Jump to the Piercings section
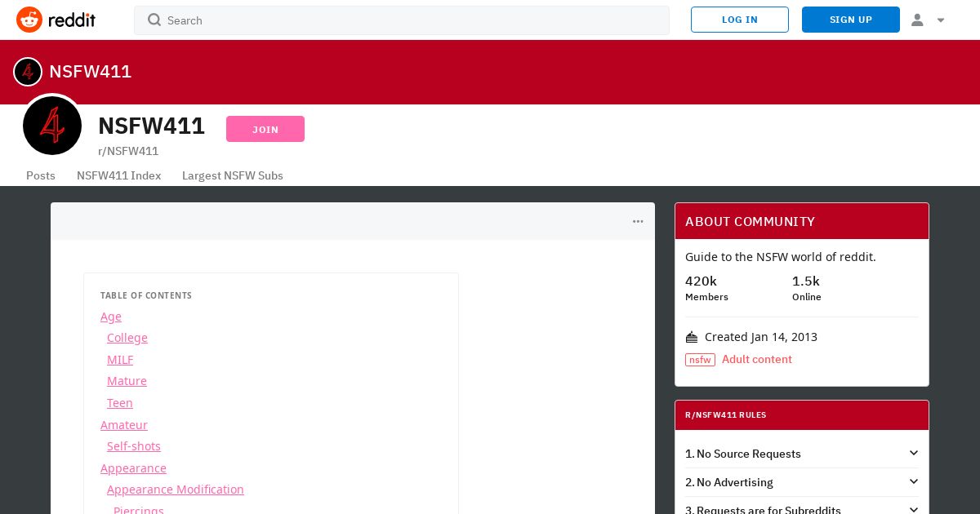980x514 pixels. point(139,510)
